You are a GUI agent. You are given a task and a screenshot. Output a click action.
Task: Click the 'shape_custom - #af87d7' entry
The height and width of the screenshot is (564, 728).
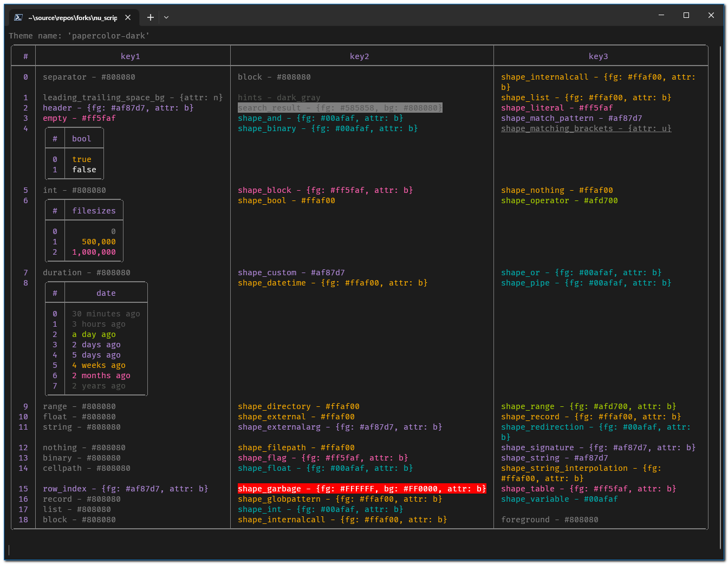tap(291, 273)
